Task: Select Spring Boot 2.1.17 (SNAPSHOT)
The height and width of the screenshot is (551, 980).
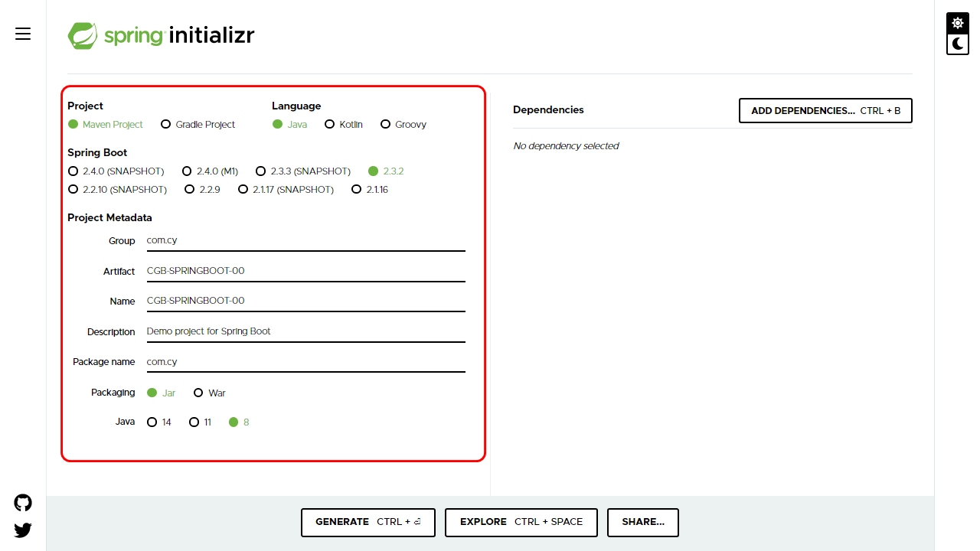Action: pos(286,189)
